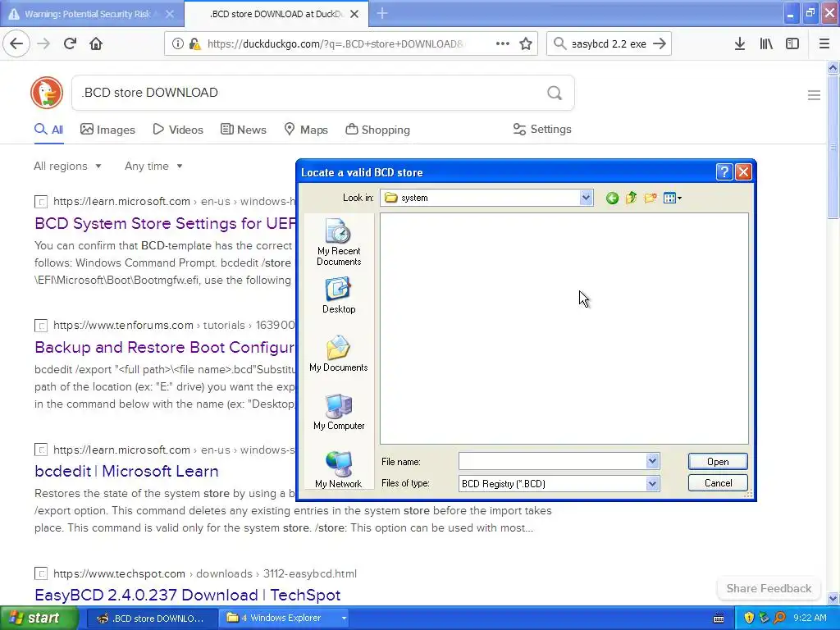Image resolution: width=840 pixels, height=630 pixels.
Task: Click the page scrollbar up arrow
Action: pos(833,67)
